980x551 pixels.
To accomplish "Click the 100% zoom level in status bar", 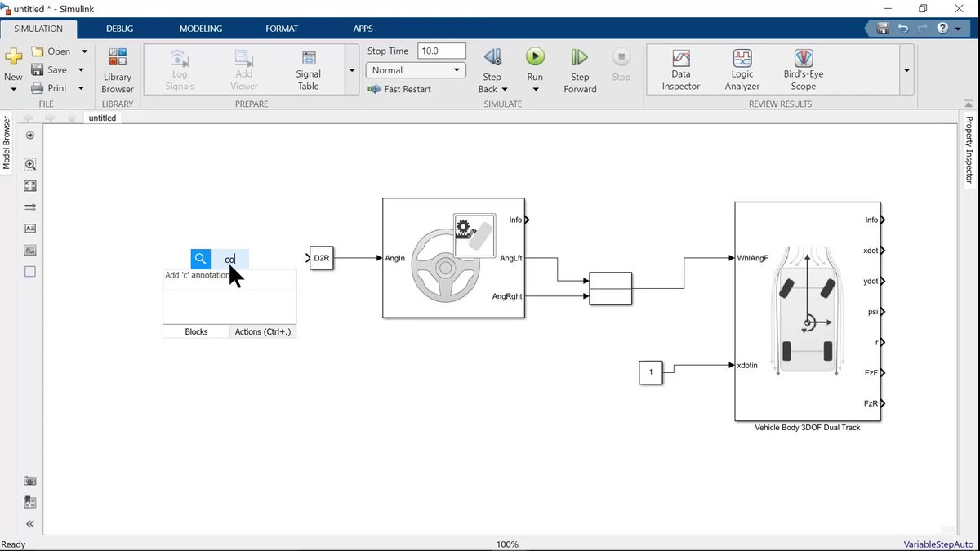I will click(x=508, y=544).
